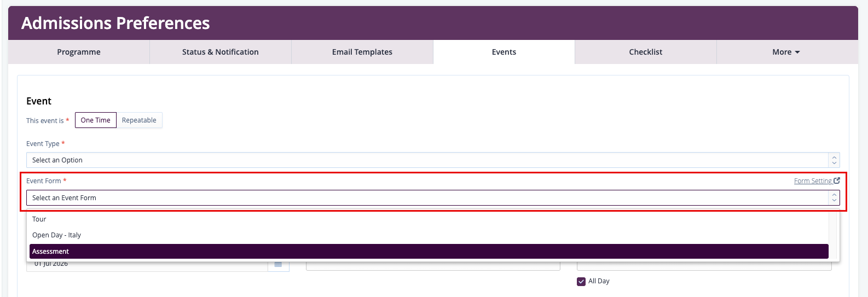Open the Form Setting link
The image size is (868, 297).
coord(813,181)
